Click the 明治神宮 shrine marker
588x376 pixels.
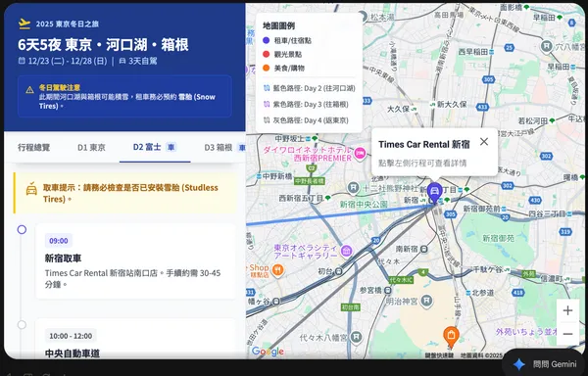click(426, 301)
